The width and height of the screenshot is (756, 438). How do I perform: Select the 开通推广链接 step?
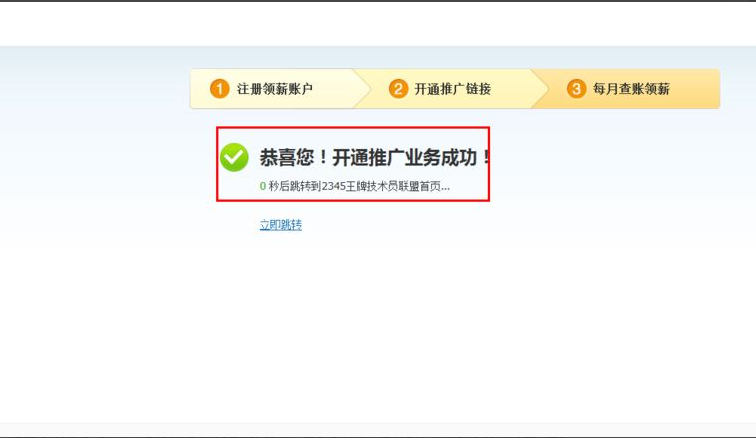[453, 89]
